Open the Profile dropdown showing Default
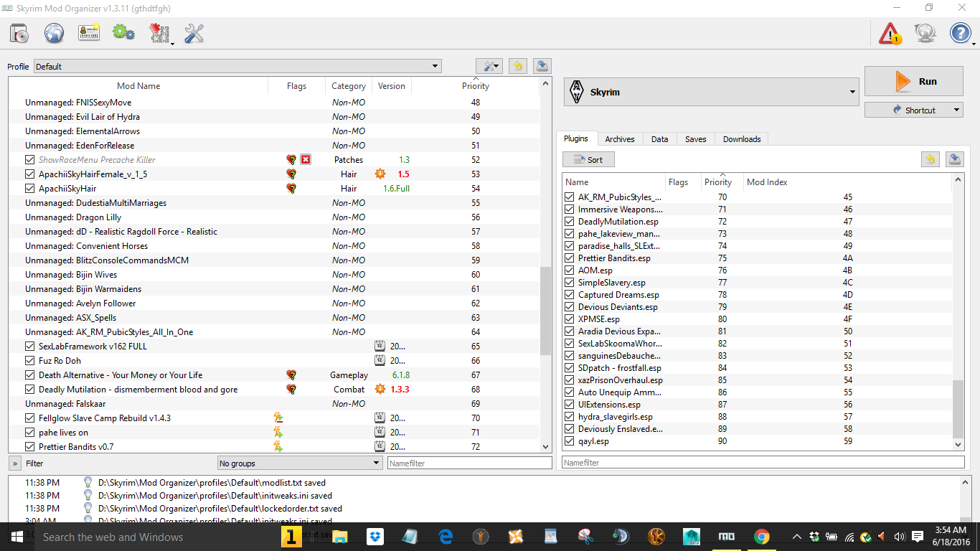 pos(237,67)
